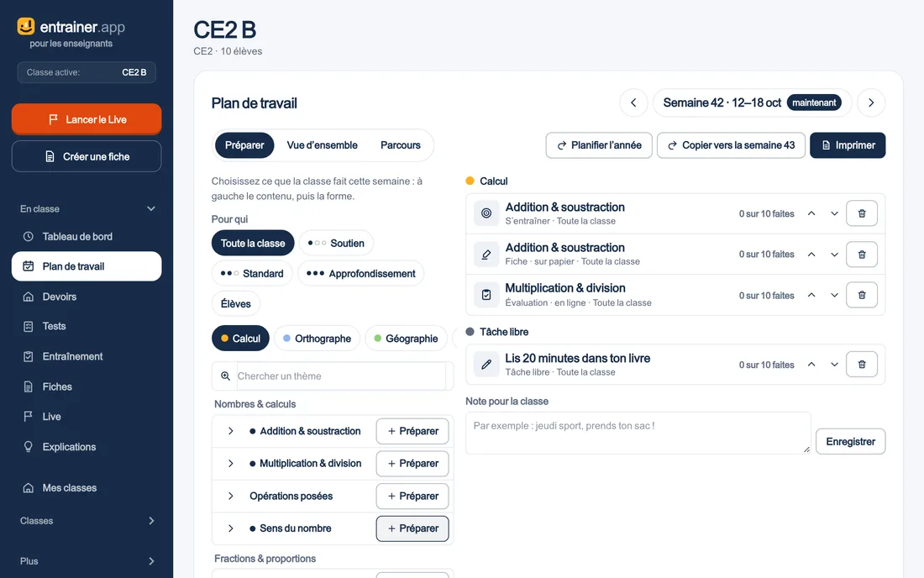Open Tableau de bord from sidebar

coord(87,236)
